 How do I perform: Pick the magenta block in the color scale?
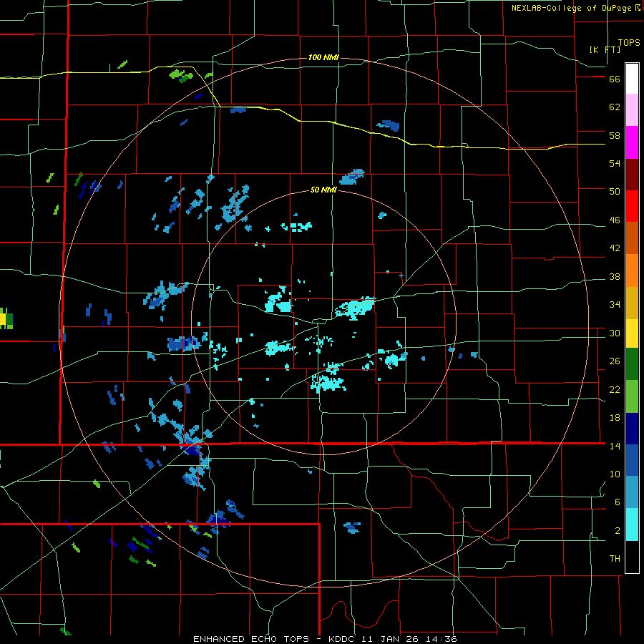[x=632, y=142]
